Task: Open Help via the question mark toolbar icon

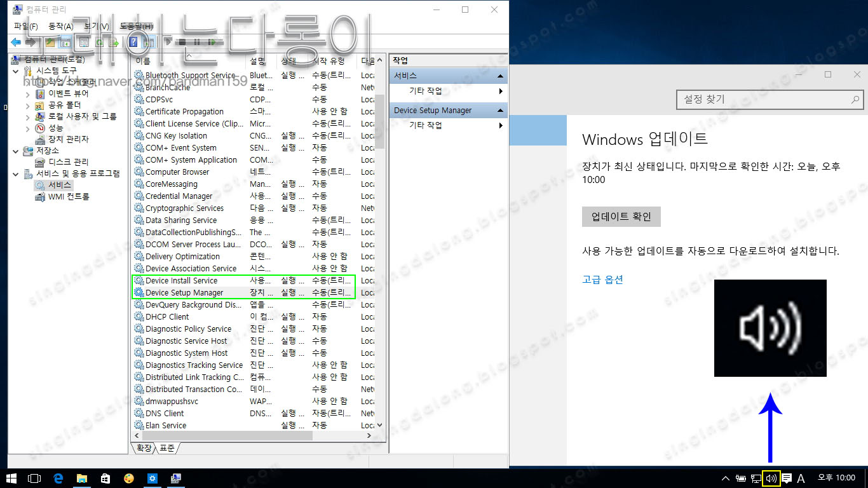Action: pyautogui.click(x=133, y=42)
